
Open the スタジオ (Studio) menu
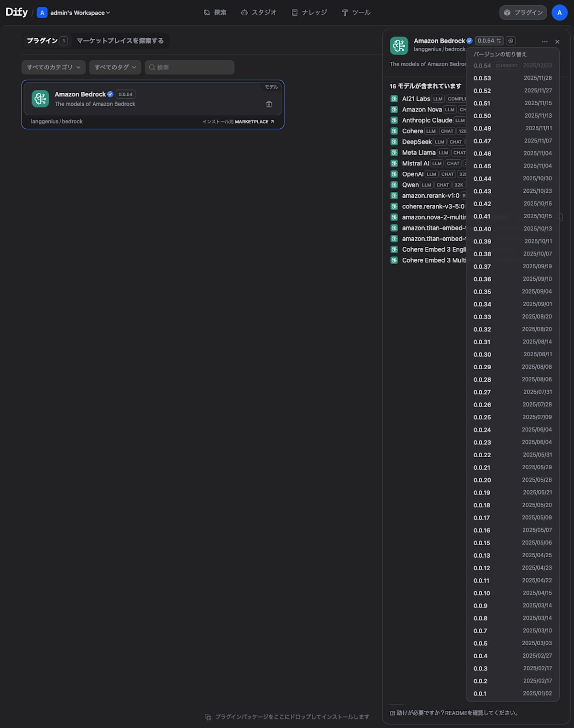point(259,12)
